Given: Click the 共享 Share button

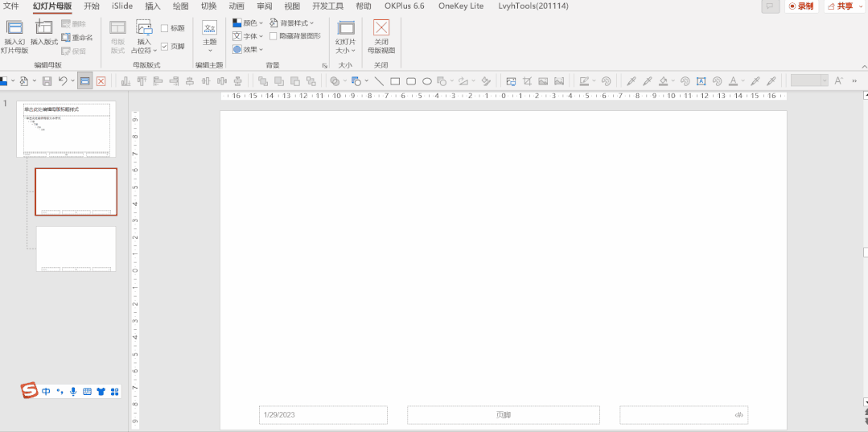Looking at the screenshot, I should coord(845,6).
